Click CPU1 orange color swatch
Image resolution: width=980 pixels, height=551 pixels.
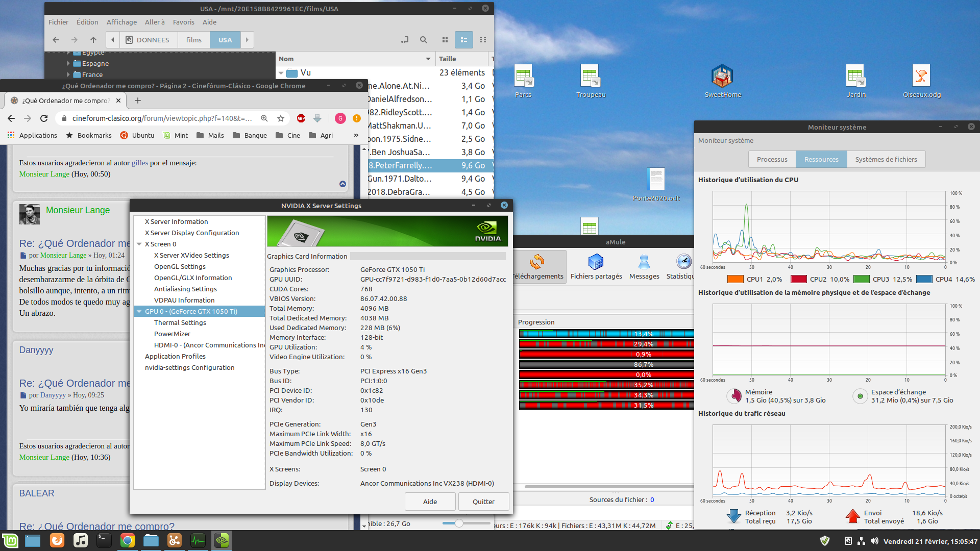coord(735,279)
